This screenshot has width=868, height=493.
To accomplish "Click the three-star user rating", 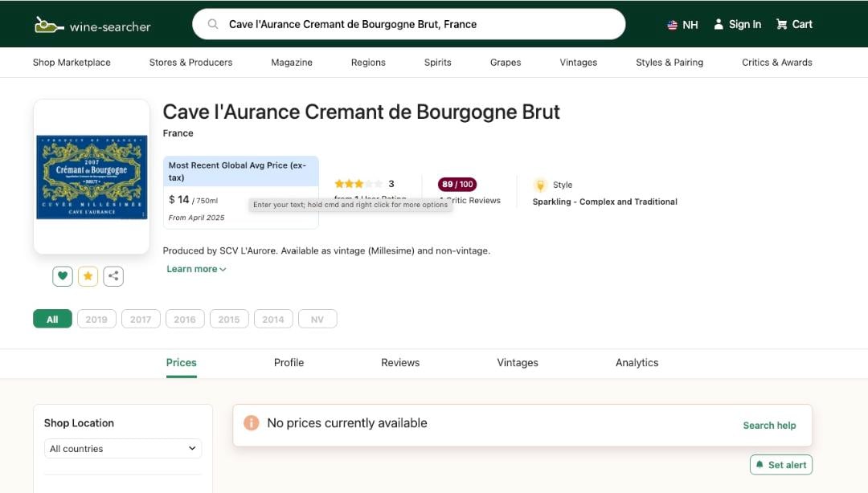I will coord(358,184).
